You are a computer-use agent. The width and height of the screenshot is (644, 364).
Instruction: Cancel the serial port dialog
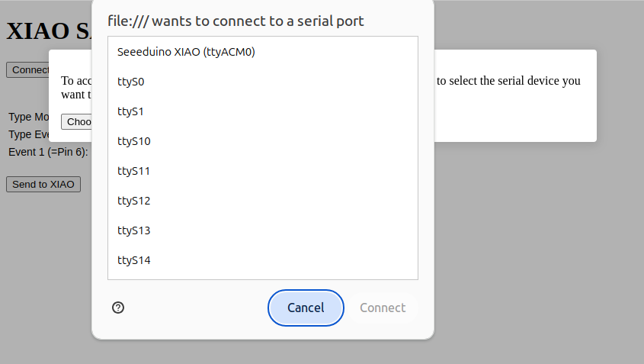pyautogui.click(x=306, y=308)
